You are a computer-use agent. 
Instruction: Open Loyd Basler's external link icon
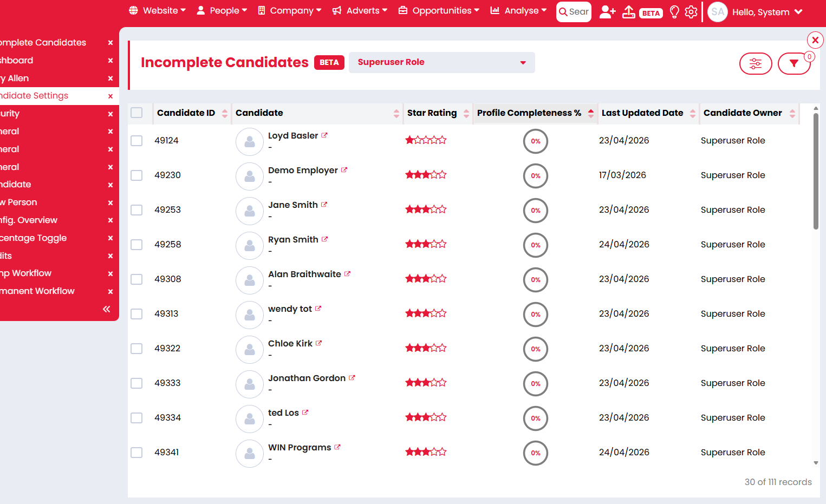[x=324, y=135]
